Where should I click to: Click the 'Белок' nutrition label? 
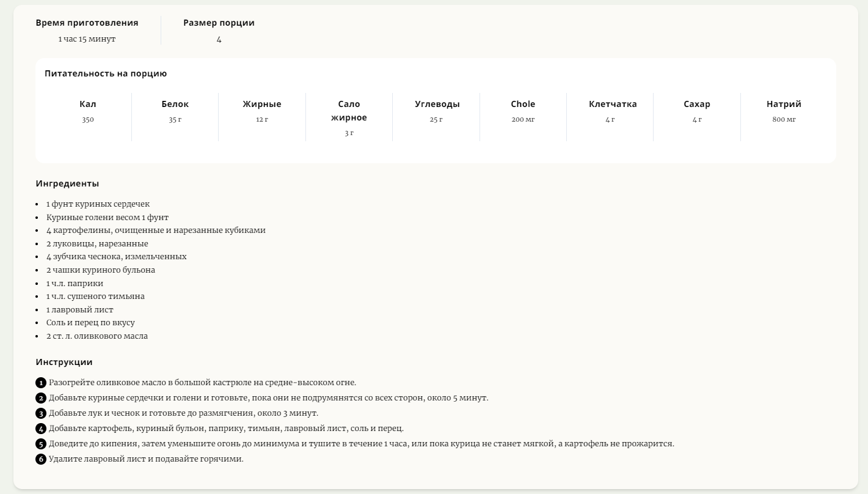tap(175, 104)
